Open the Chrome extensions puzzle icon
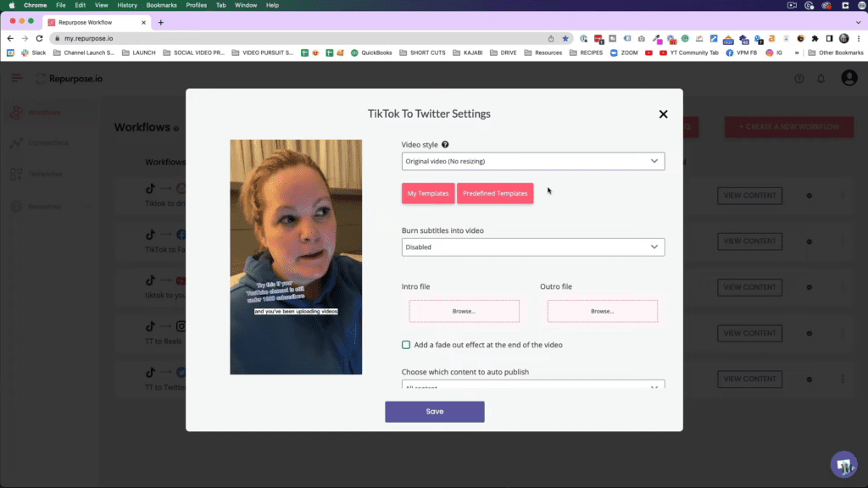The width and height of the screenshot is (868, 488). point(815,38)
